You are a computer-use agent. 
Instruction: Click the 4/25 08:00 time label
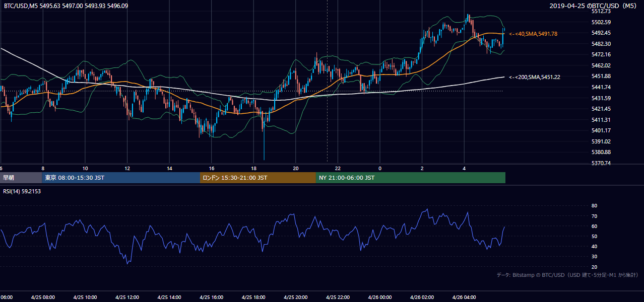(42, 297)
